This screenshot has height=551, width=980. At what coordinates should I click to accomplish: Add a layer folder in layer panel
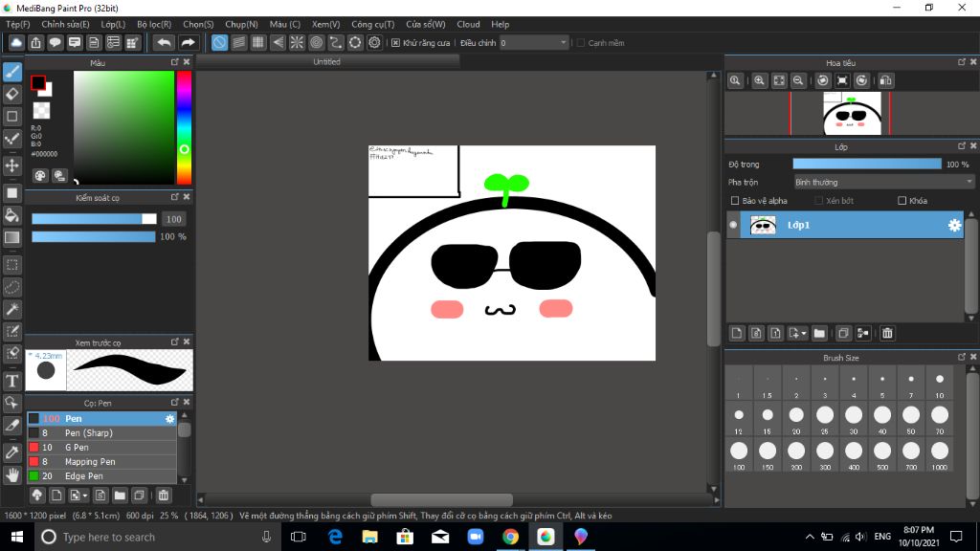pyautogui.click(x=819, y=333)
